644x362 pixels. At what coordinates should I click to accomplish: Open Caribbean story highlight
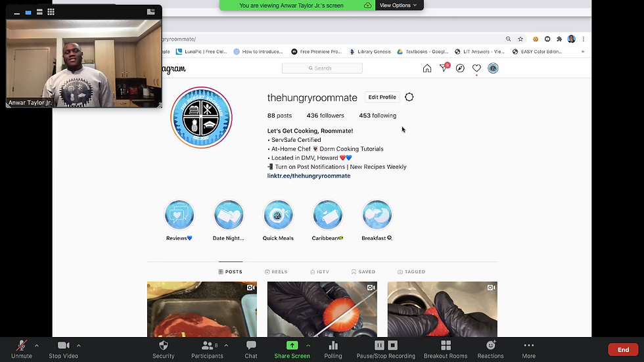click(x=327, y=220)
